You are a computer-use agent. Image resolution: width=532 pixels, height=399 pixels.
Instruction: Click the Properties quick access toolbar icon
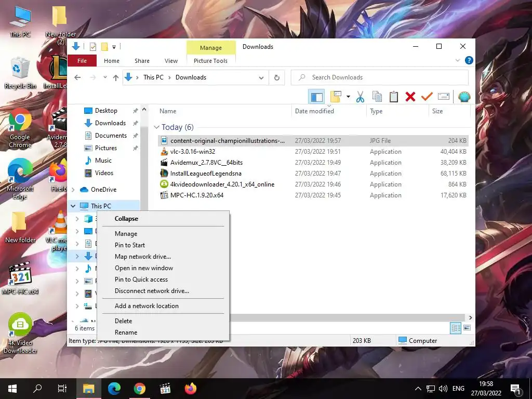(92, 47)
